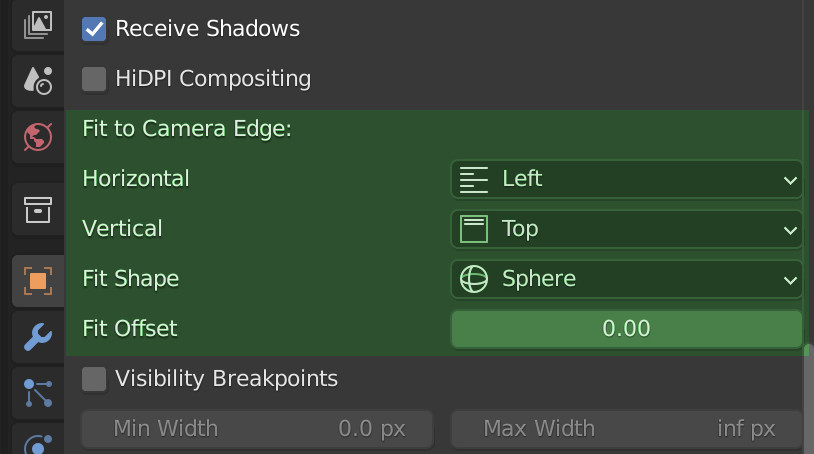The width and height of the screenshot is (814, 454).
Task: Click the Max Width field
Action: 627,429
